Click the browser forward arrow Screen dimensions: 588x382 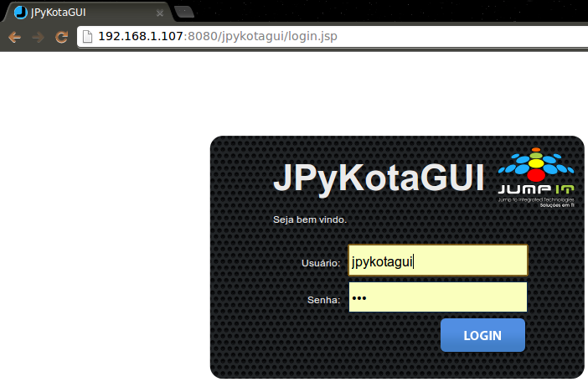tap(38, 37)
